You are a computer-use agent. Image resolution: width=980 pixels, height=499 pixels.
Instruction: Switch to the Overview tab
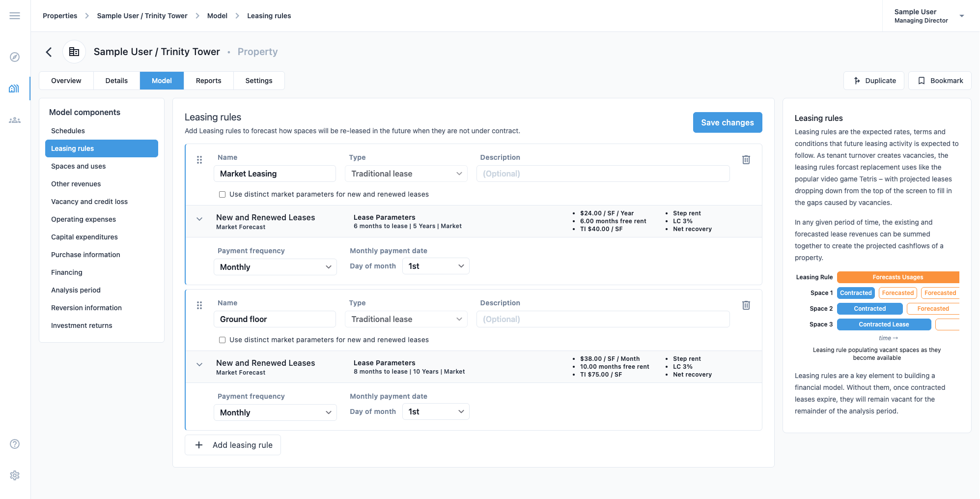[x=66, y=80]
